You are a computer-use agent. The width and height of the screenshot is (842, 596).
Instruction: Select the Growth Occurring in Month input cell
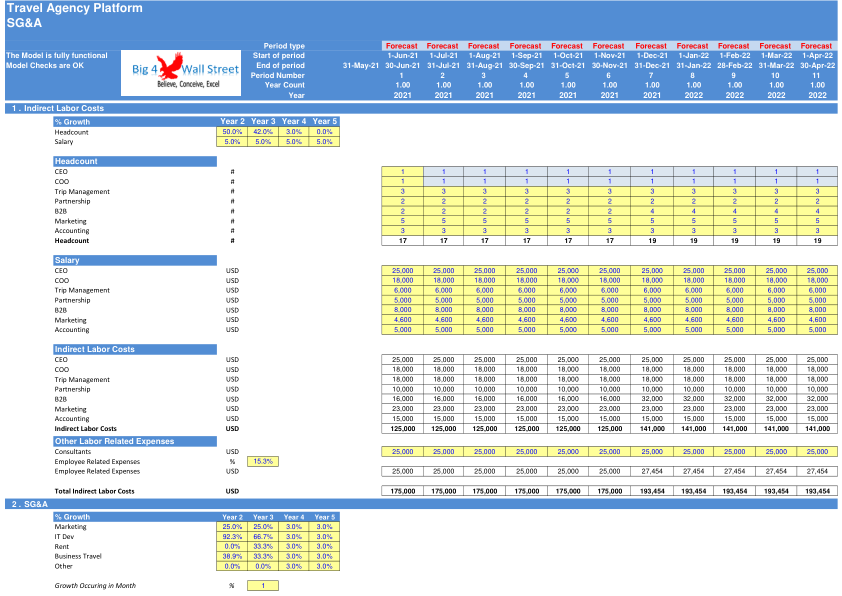click(263, 586)
